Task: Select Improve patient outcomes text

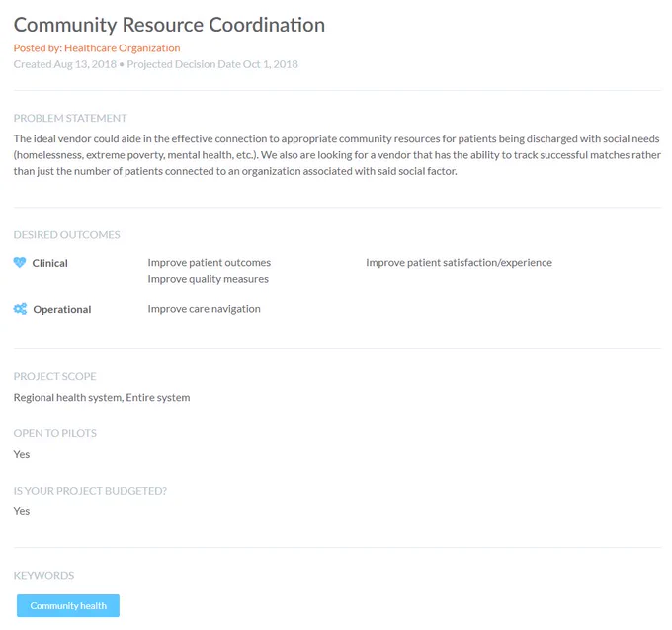Action: (210, 262)
